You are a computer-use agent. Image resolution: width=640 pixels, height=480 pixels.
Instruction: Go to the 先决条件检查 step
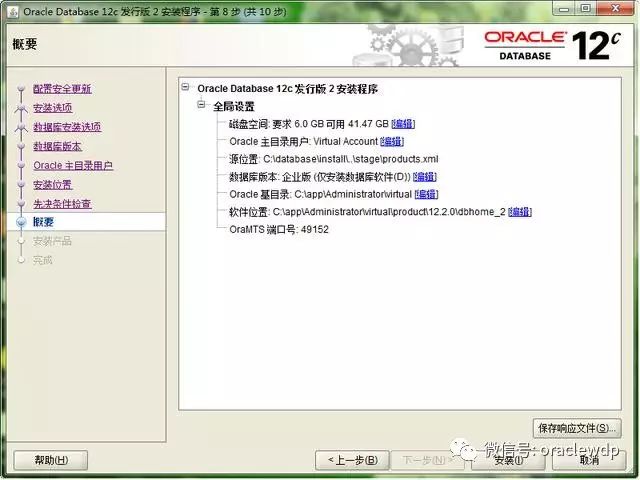coord(62,204)
